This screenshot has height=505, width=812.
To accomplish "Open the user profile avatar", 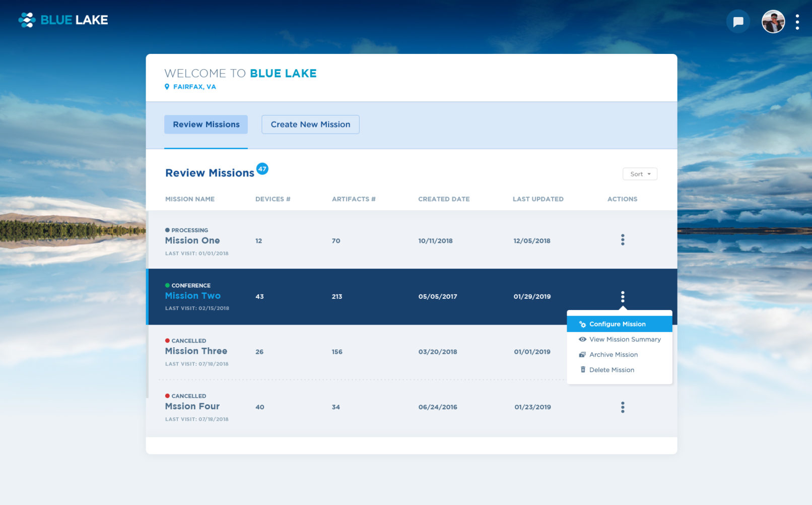I will point(773,22).
